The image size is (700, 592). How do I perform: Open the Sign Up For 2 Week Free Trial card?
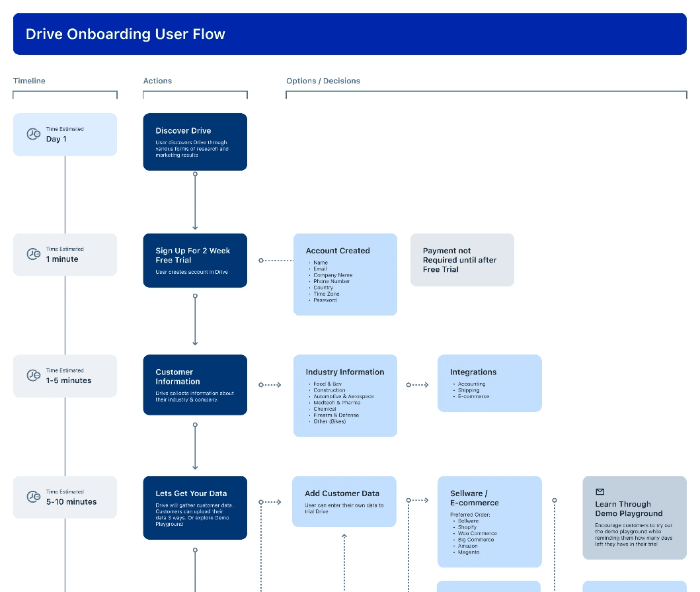(195, 260)
